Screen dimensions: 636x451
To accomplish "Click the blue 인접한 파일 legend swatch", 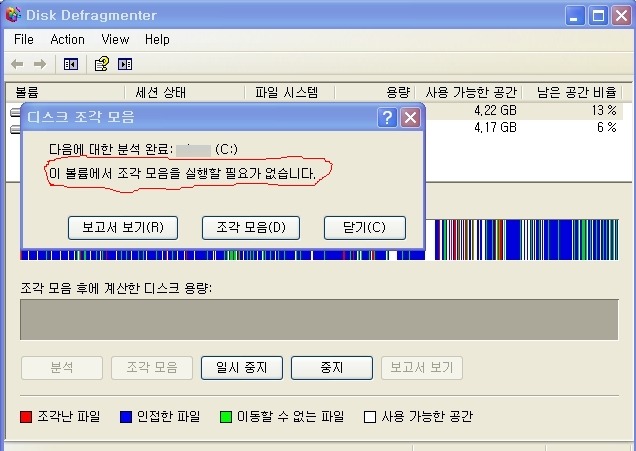I will 126,417.
